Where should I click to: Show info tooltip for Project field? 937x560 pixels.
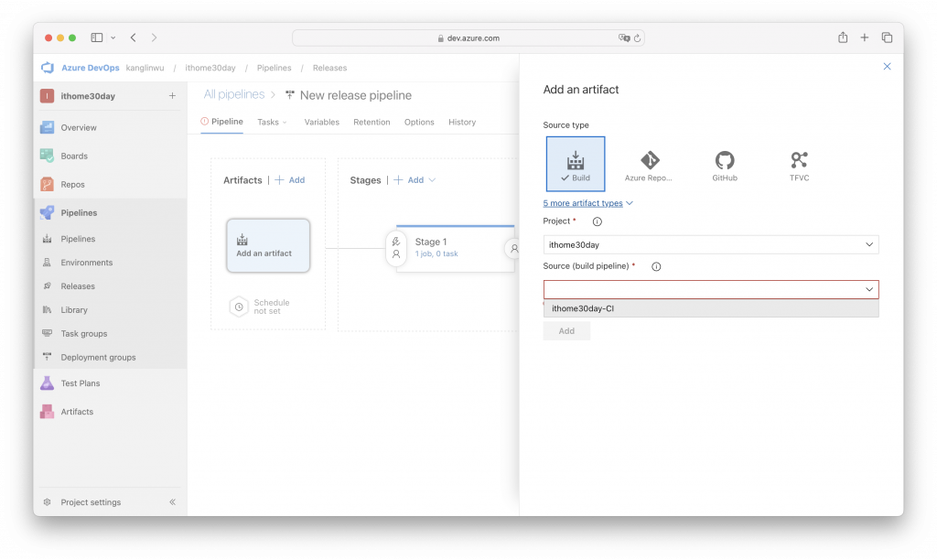(597, 221)
